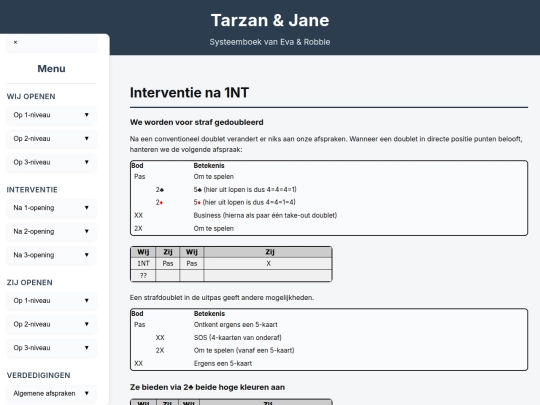The width and height of the screenshot is (540, 405).
Task: Open the 'Algemene afspraken' dropdown
Action: click(51, 394)
